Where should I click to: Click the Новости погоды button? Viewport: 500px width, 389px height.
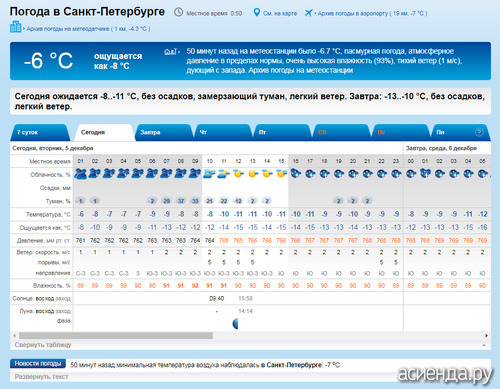[38, 363]
